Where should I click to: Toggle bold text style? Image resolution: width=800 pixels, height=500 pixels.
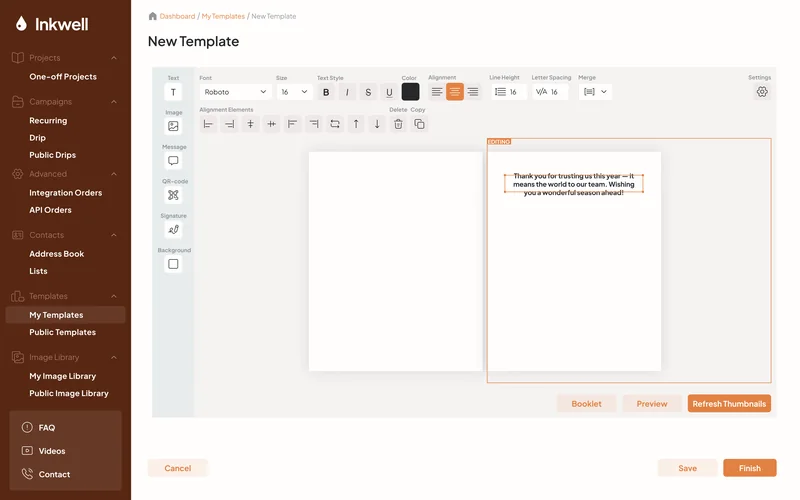(x=326, y=92)
